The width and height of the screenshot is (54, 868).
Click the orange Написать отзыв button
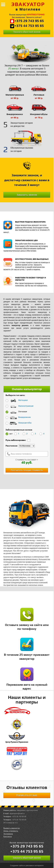pyautogui.click(x=27, y=795)
